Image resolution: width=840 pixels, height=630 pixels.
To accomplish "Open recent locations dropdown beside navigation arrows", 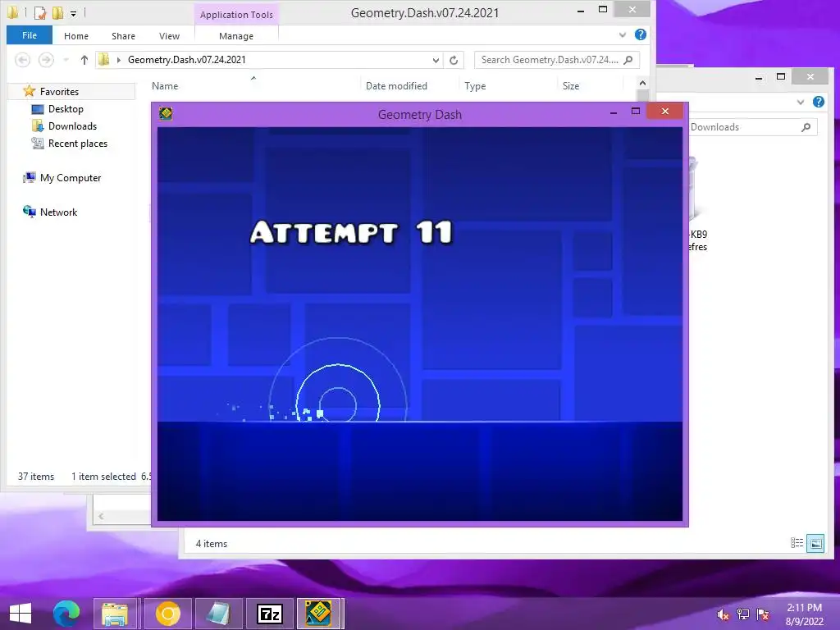I will pos(66,60).
